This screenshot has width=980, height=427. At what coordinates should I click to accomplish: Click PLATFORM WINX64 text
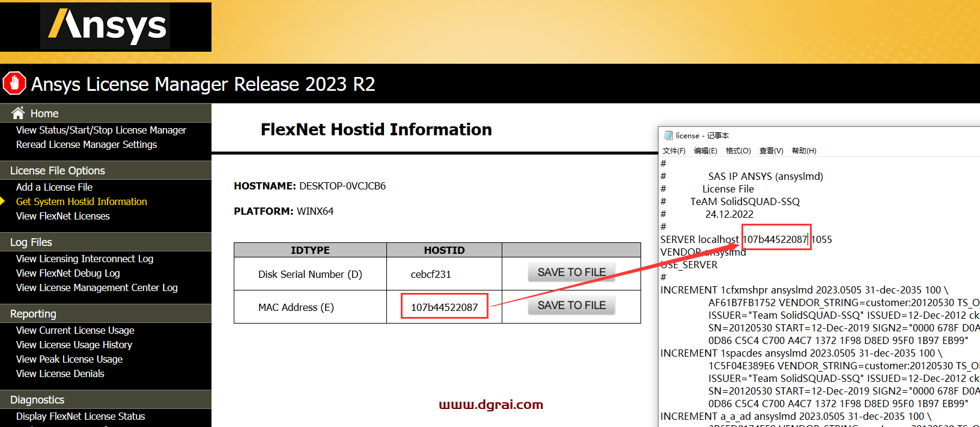[284, 211]
